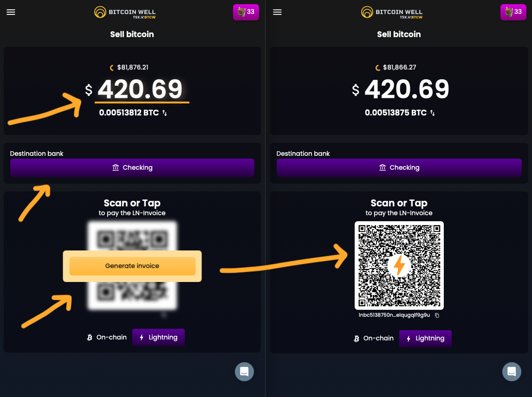Viewport: 532px width, 397px height.
Task: Click the Bitcoin Well logo in right panel
Action: 392,13
